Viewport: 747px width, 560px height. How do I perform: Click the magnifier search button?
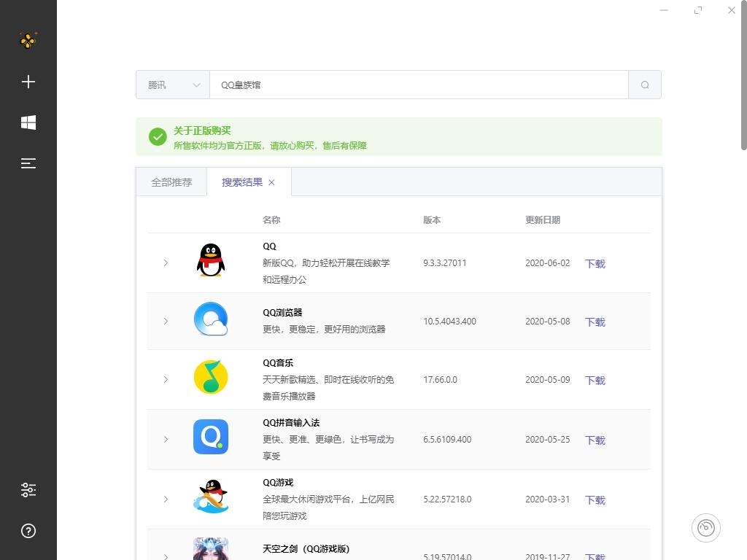coord(645,85)
